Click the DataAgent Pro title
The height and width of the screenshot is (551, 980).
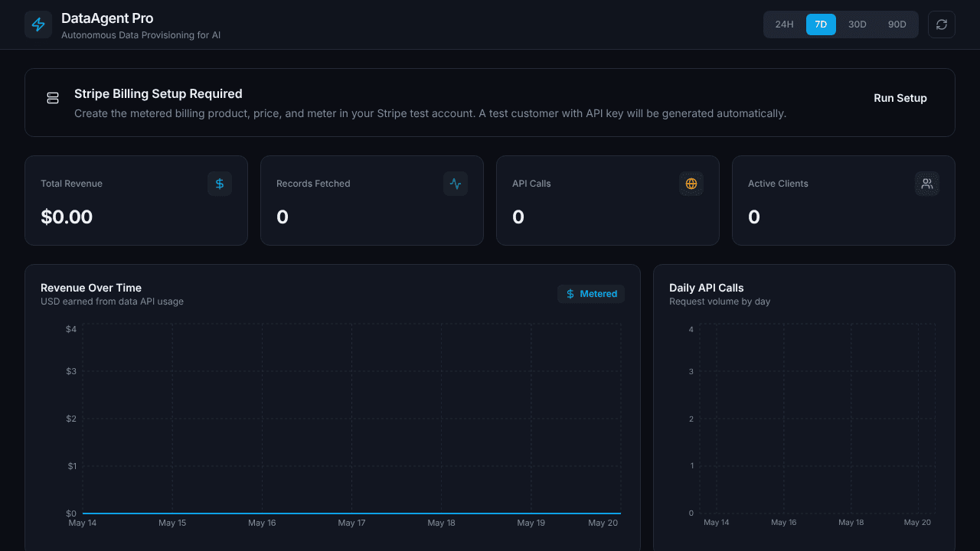coord(107,18)
